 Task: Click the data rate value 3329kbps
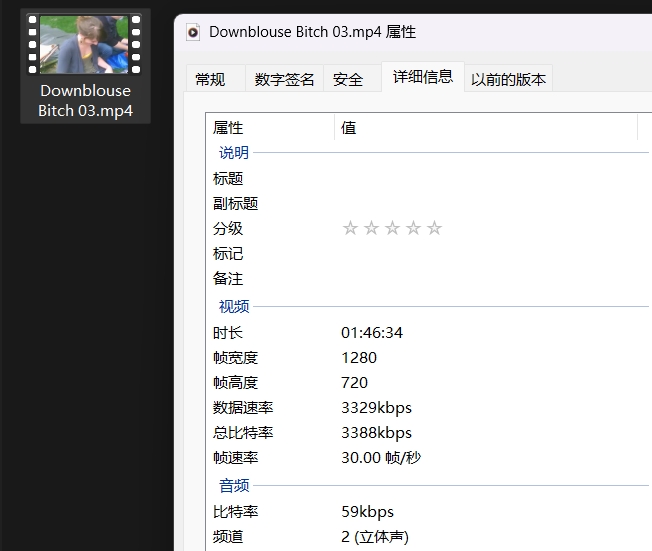376,408
